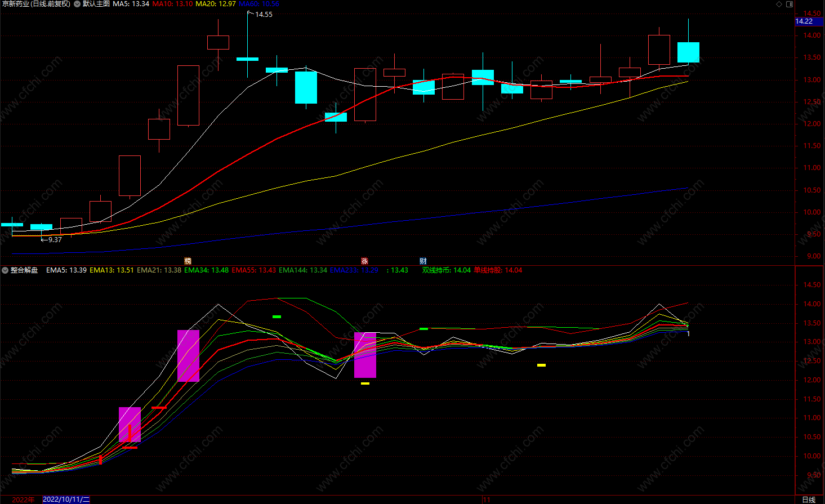825x504 pixels.
Task: Click the EMA21: 13.38 label
Action: [159, 270]
